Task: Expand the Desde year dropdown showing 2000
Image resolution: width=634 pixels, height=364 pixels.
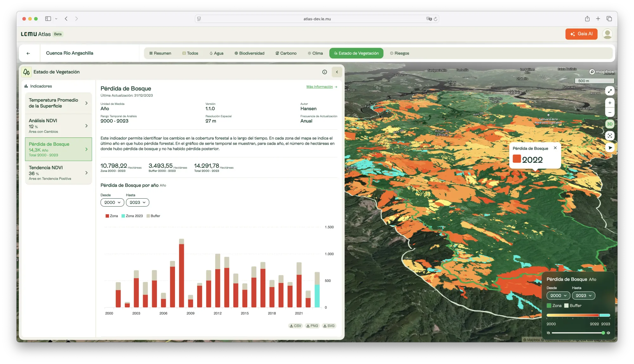Action: pyautogui.click(x=112, y=202)
